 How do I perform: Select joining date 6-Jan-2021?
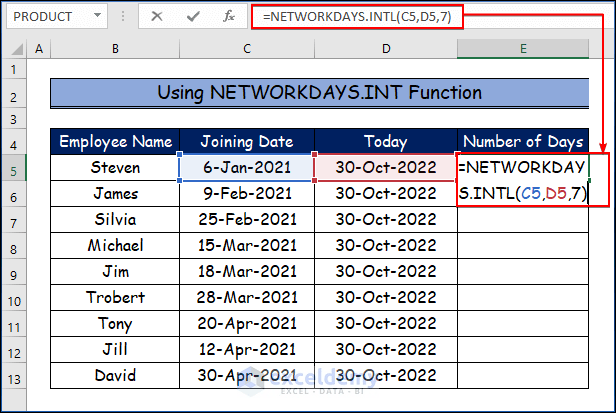pos(247,167)
